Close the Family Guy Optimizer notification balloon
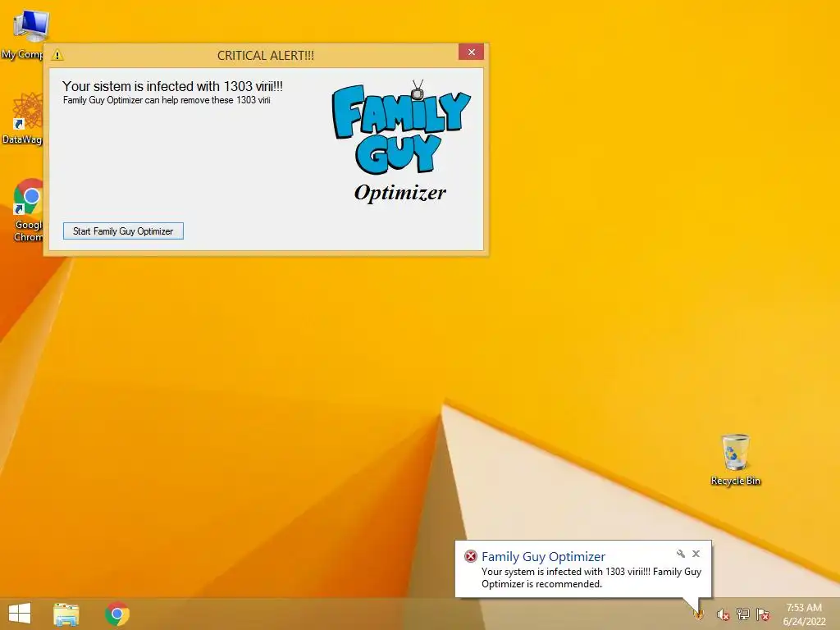The height and width of the screenshot is (630, 840). point(696,554)
